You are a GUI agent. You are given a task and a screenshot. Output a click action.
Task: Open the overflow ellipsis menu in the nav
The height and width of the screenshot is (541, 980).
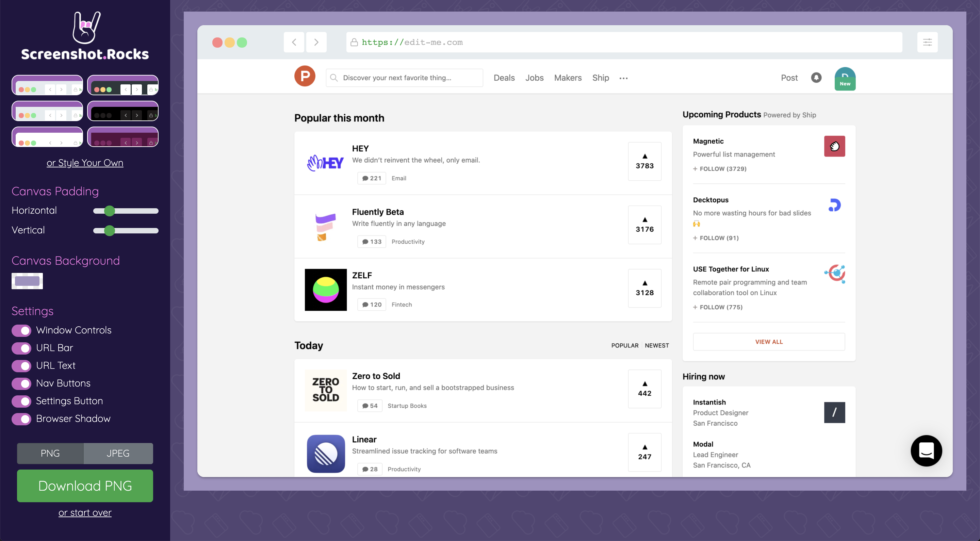623,78
